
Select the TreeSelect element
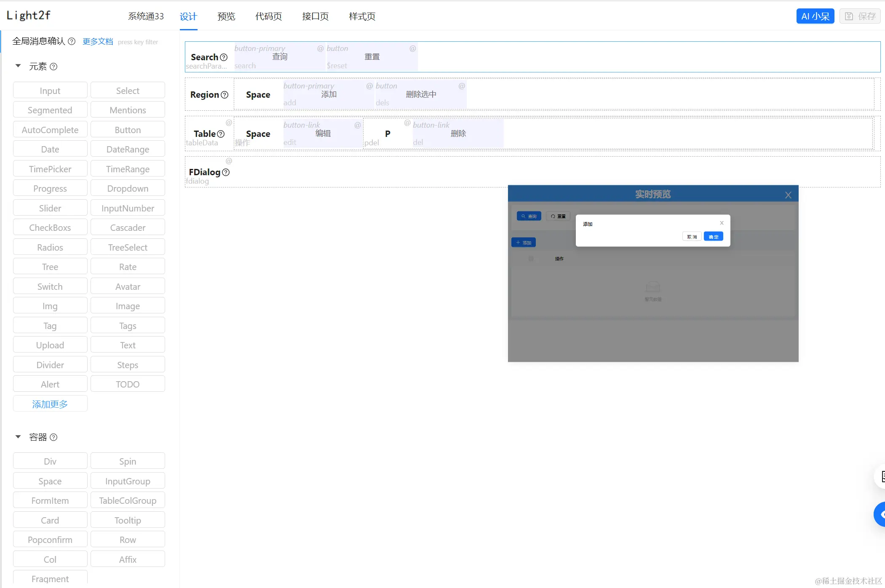click(128, 247)
